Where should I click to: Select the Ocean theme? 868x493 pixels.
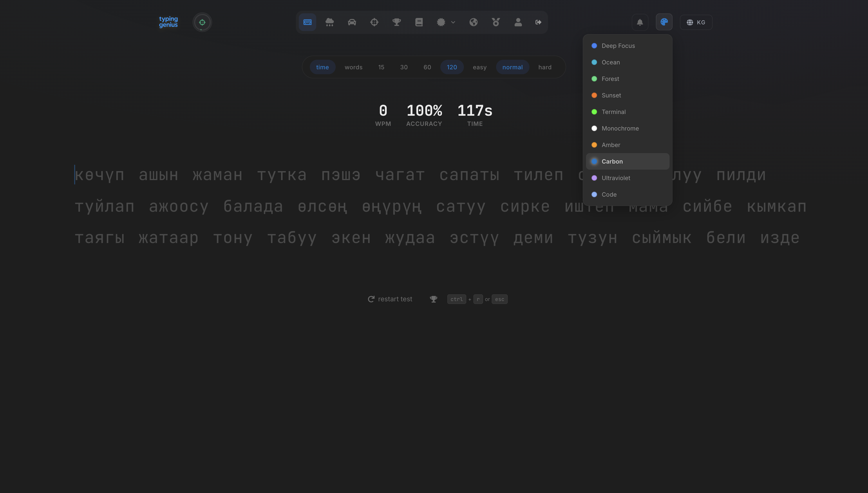tap(611, 62)
